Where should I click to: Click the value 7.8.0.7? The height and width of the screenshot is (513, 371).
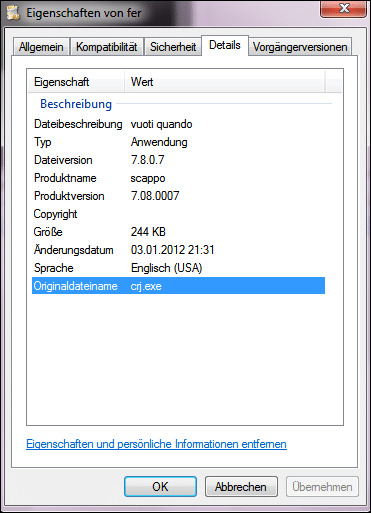[147, 160]
